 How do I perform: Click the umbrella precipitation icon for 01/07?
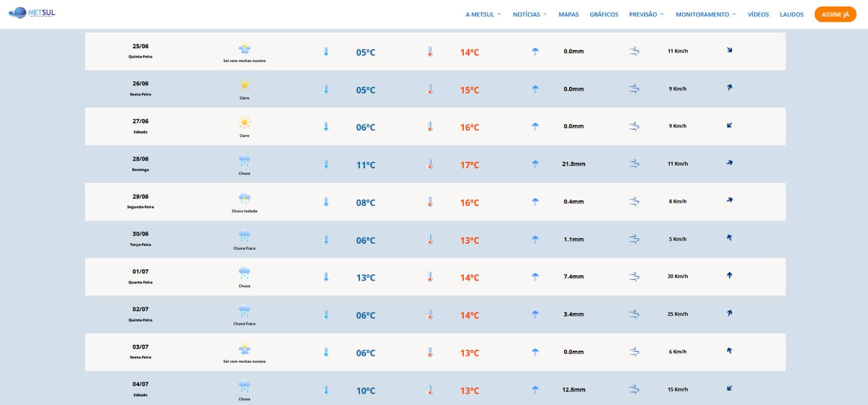pyautogui.click(x=535, y=277)
